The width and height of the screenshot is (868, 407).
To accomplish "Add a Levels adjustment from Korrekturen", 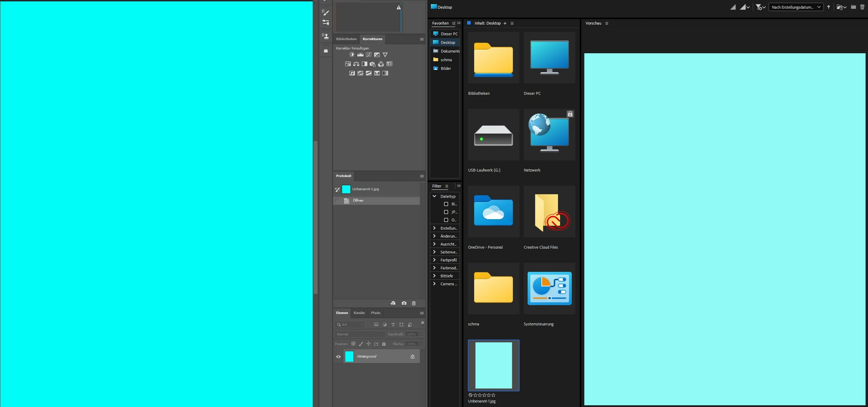I will pos(360,55).
